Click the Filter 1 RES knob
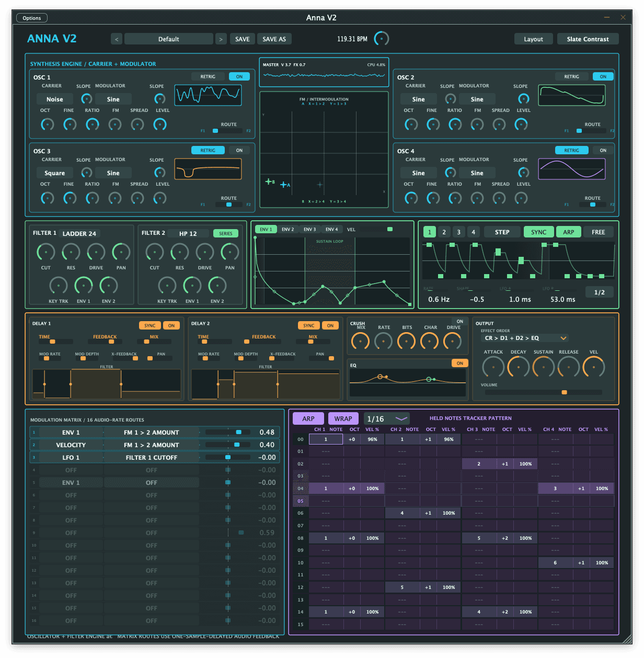 [x=71, y=253]
